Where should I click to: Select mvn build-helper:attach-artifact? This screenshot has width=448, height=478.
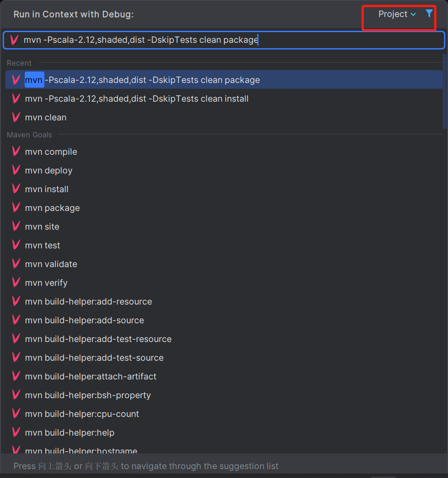point(90,376)
